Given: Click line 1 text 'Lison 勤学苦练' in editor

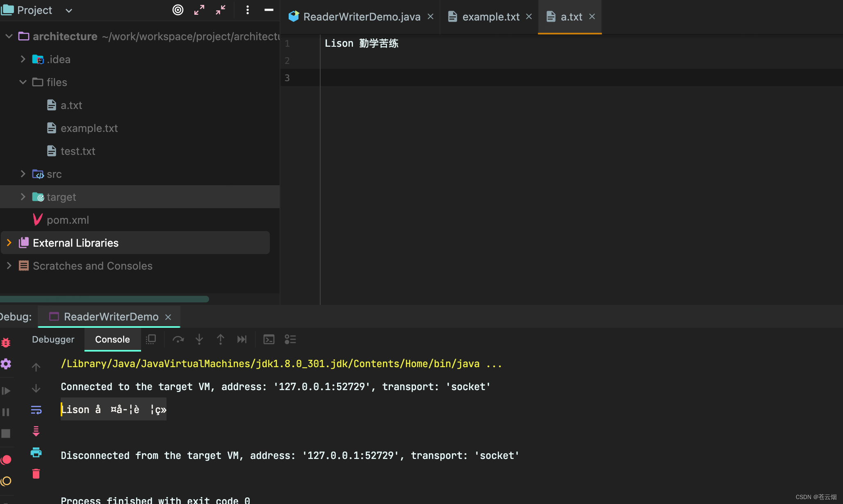Looking at the screenshot, I should (361, 43).
